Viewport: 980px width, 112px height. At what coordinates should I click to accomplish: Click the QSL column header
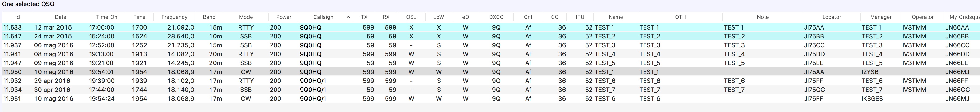[411, 17]
